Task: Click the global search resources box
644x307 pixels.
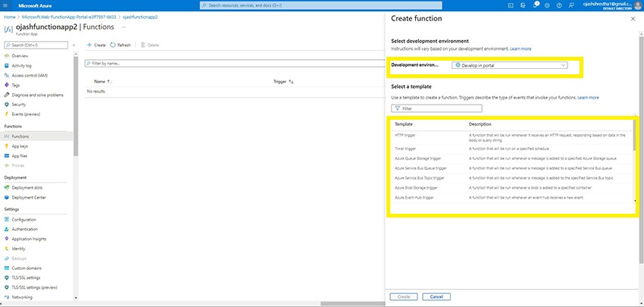Action: 320,5
